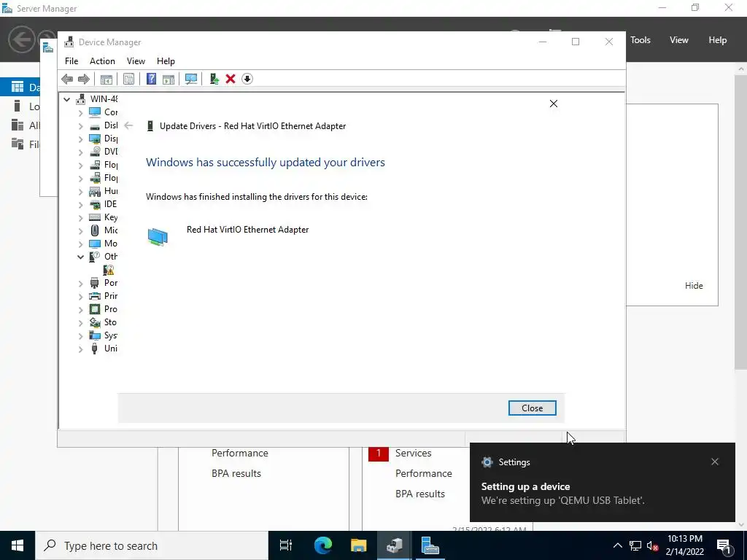Open the Properties toolbar icon
The image size is (747, 560).
128,79
